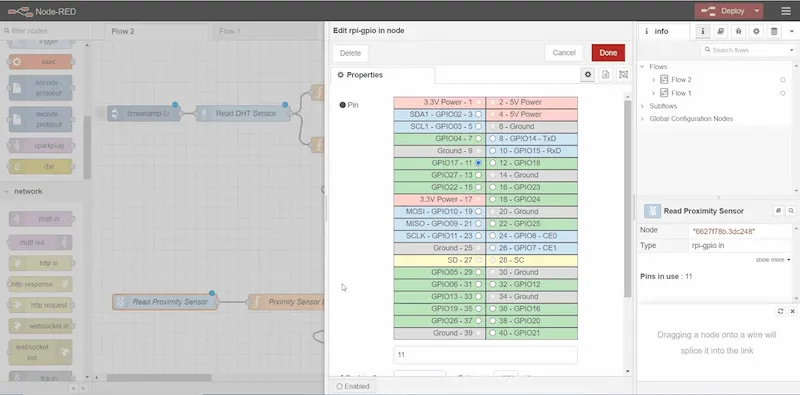Select pin 40 - GPIO21 radio
The image size is (800, 395).
point(493,333)
